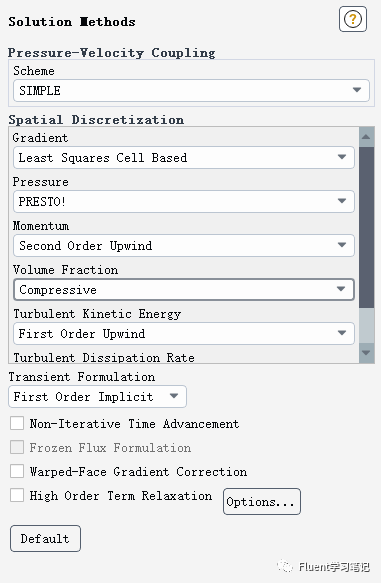Click the Frozen Flux Formulation checkbox
Screen dimensions: 381x583
point(17,447)
